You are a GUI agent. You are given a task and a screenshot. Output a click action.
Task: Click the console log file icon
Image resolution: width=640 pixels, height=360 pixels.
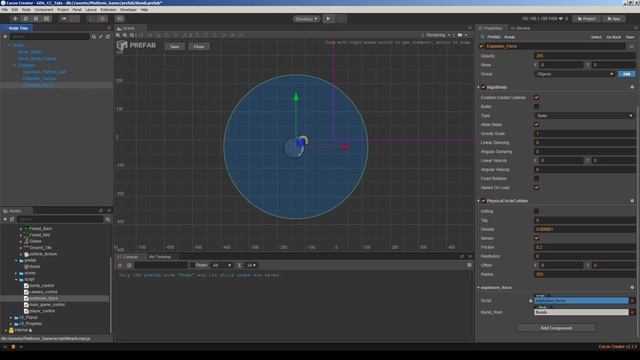(129, 265)
